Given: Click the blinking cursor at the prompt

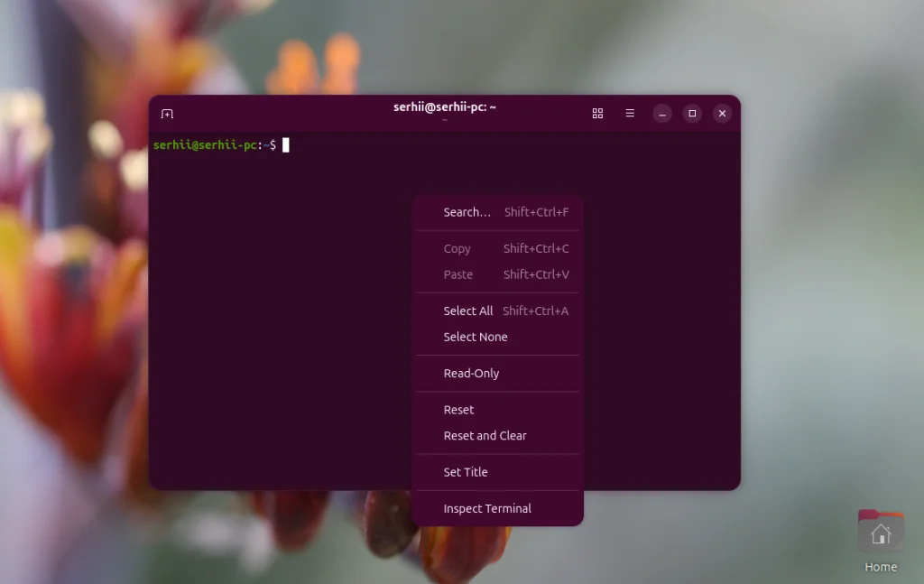Looking at the screenshot, I should 286,144.
